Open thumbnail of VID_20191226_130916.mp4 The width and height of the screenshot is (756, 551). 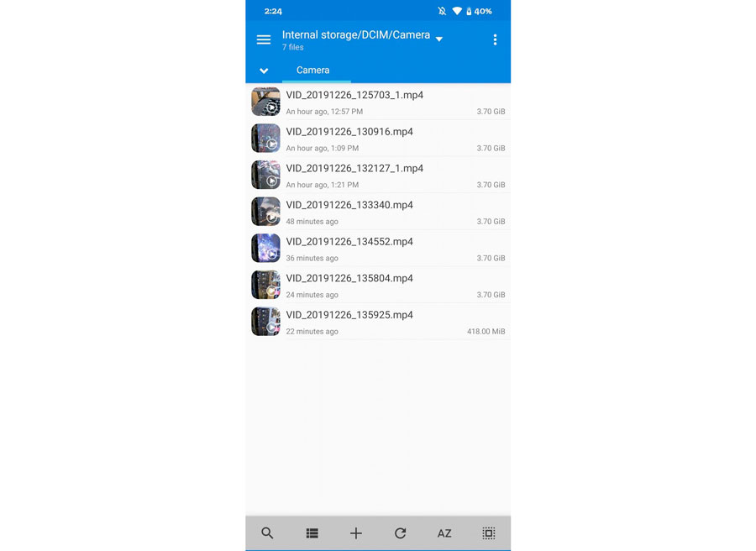coord(265,139)
